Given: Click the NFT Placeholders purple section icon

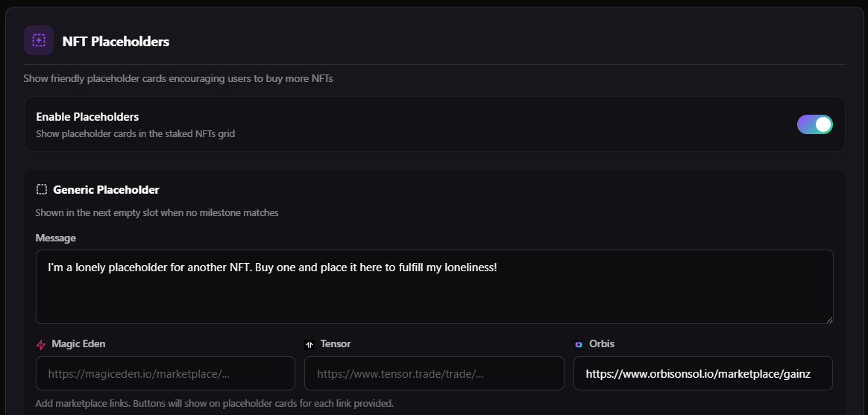Looking at the screenshot, I should 39,41.
